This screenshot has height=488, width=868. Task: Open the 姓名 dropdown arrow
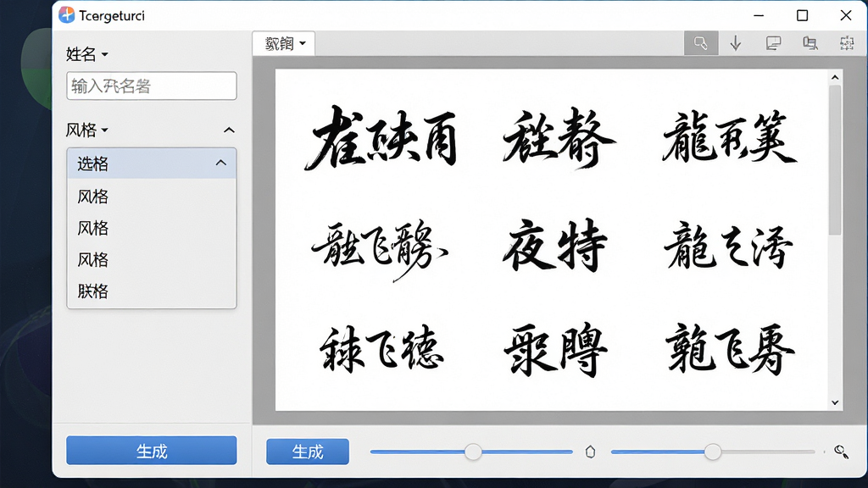(104, 55)
